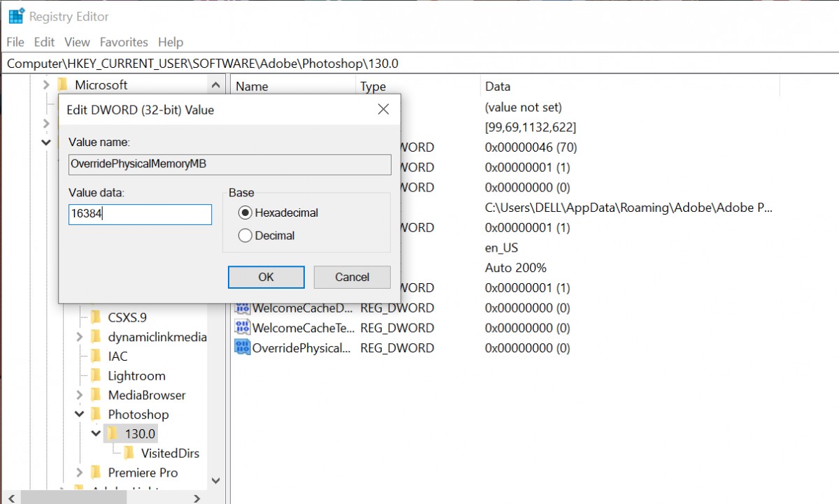Select the Hexadecimal base radio button
839x504 pixels.
click(245, 213)
